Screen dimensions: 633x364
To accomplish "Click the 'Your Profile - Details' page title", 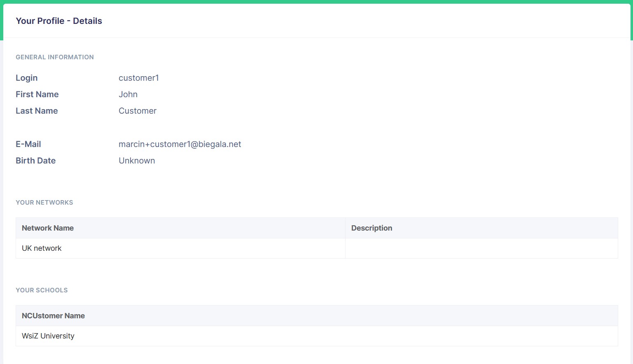I will (x=59, y=21).
